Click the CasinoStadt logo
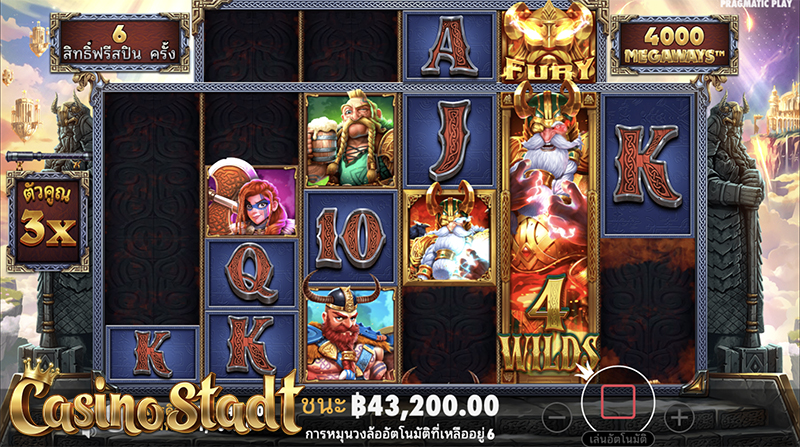This screenshot has height=447, width=800. click(153, 403)
